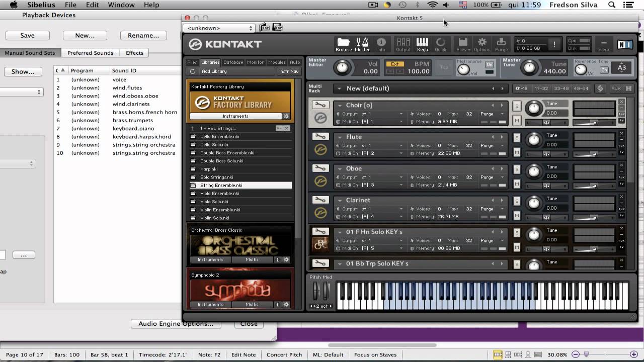644x362 pixels.
Task: Click the Kontakt logo in the header
Action: coord(225,44)
